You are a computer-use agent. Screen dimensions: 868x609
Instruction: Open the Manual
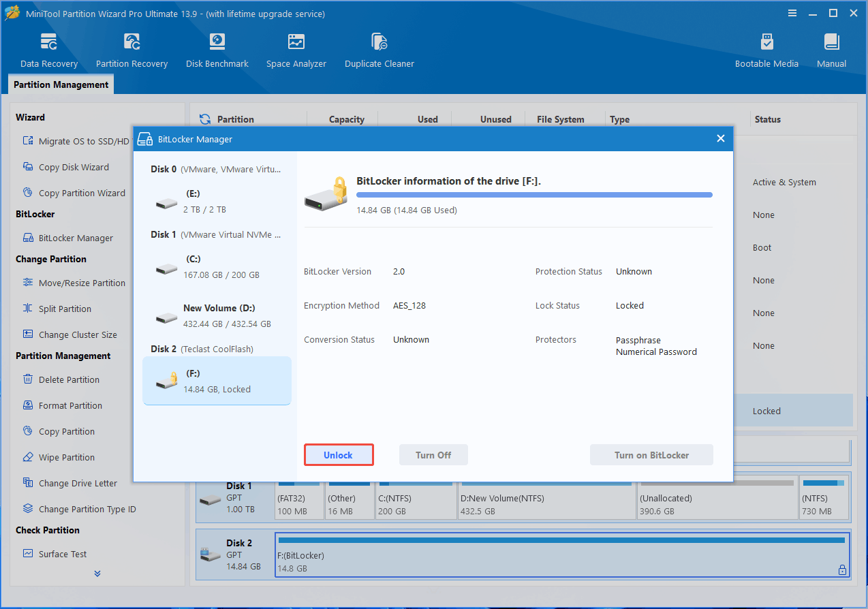(x=831, y=51)
